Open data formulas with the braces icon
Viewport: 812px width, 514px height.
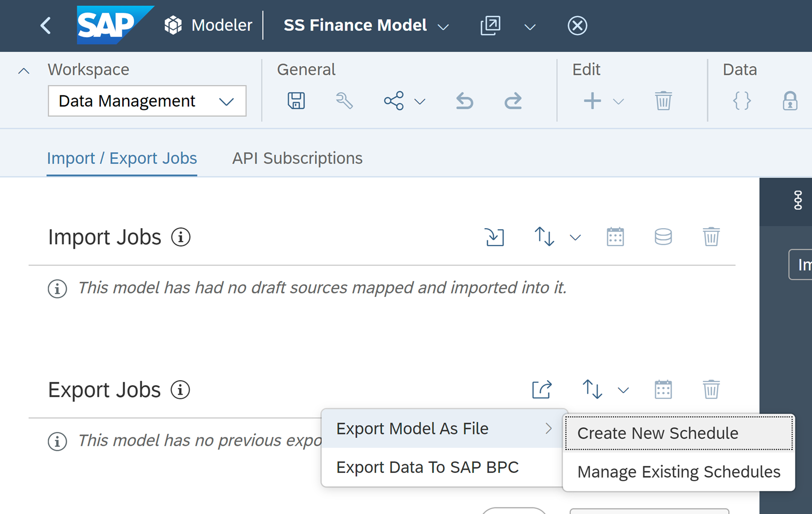pyautogui.click(x=741, y=101)
